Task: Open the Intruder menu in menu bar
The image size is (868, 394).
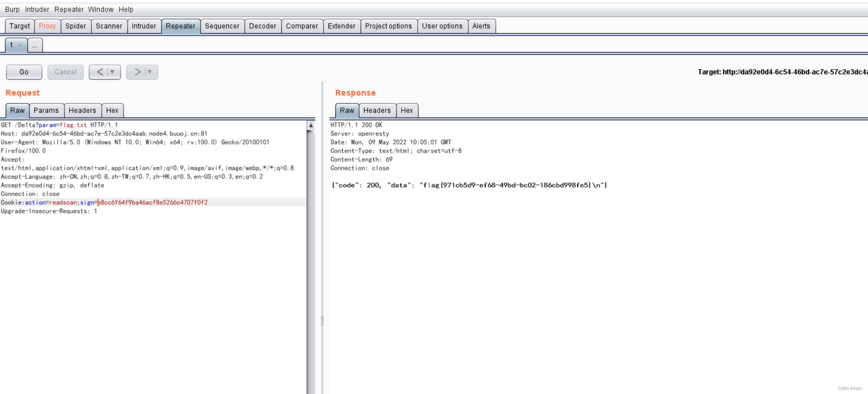Action: tap(37, 9)
